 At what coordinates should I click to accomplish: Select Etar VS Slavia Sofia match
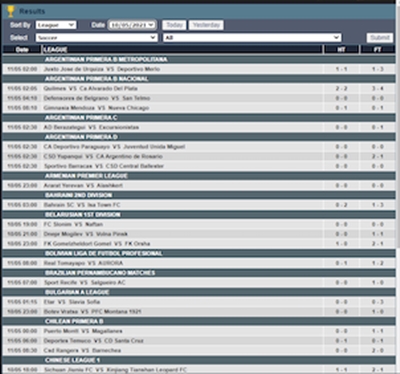pos(199,302)
